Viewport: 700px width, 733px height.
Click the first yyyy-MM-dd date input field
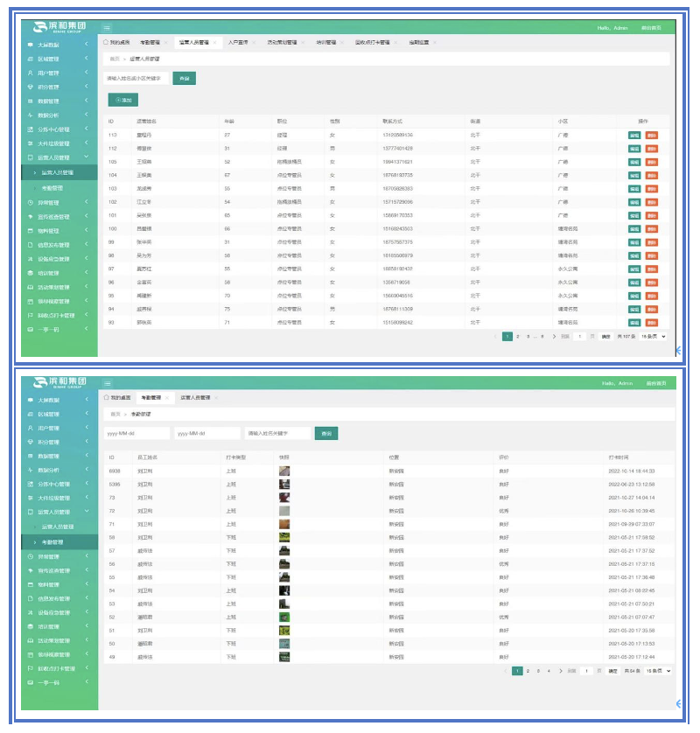click(137, 433)
